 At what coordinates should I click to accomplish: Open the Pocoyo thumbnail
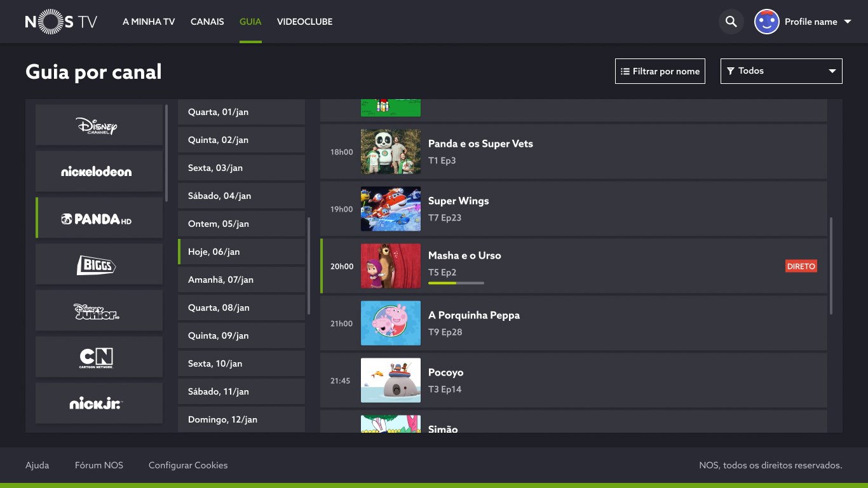click(391, 381)
